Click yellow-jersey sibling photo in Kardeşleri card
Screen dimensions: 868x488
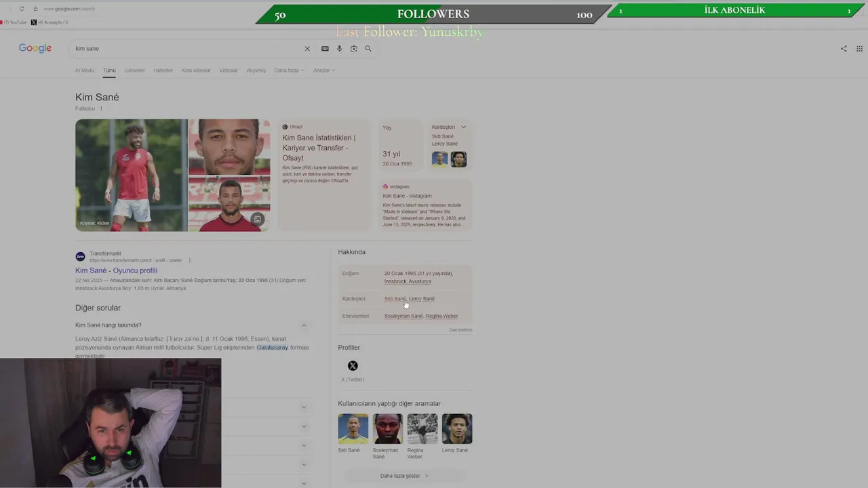point(440,159)
